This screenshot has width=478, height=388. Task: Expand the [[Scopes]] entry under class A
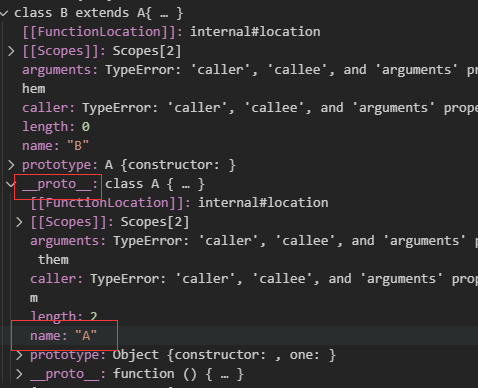[19, 222]
